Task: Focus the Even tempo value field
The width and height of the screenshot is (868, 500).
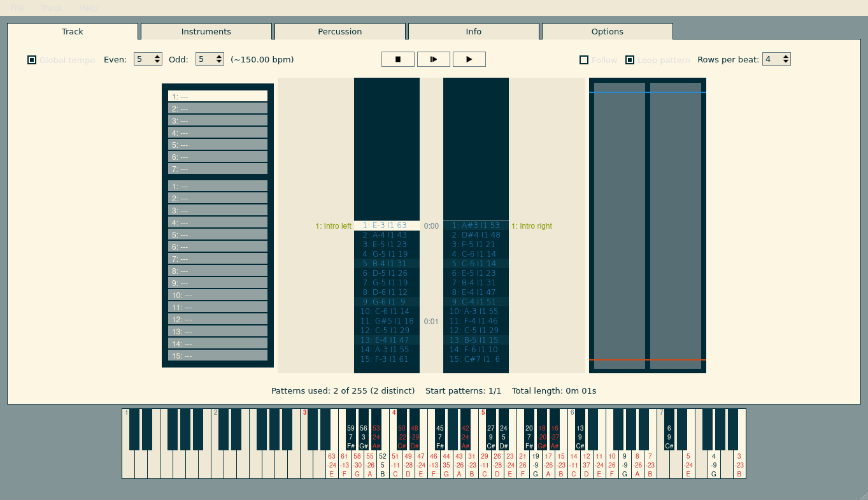Action: pos(143,59)
